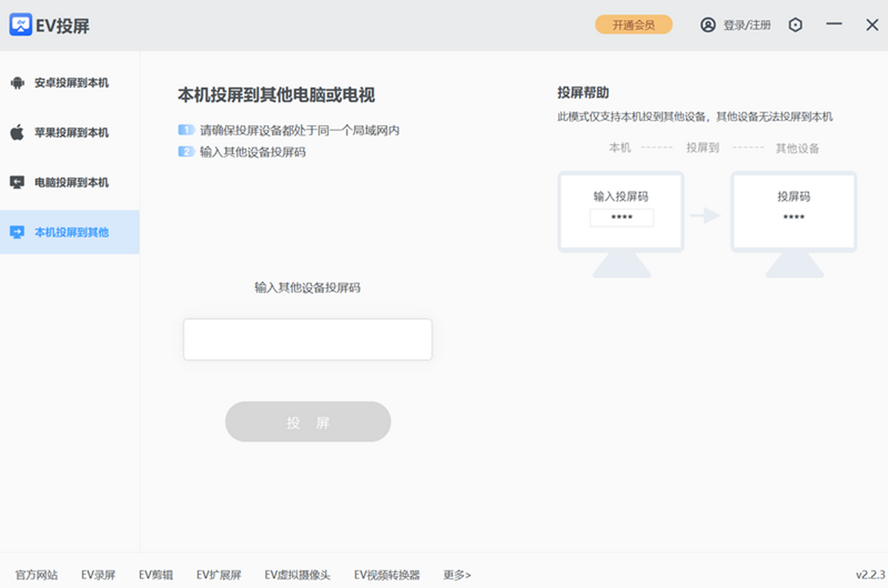
Task: Open the EV录屏 footer link
Action: (98, 575)
